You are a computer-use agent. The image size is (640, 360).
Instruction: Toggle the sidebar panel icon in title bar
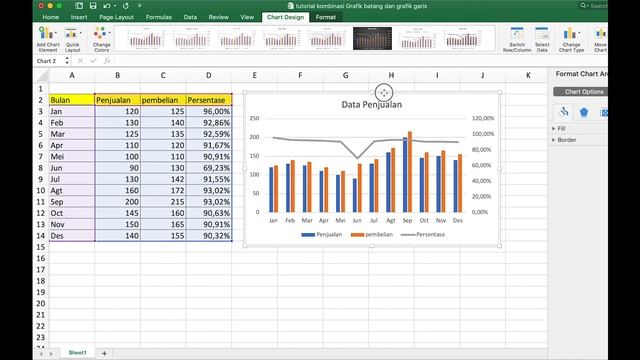tap(79, 6)
